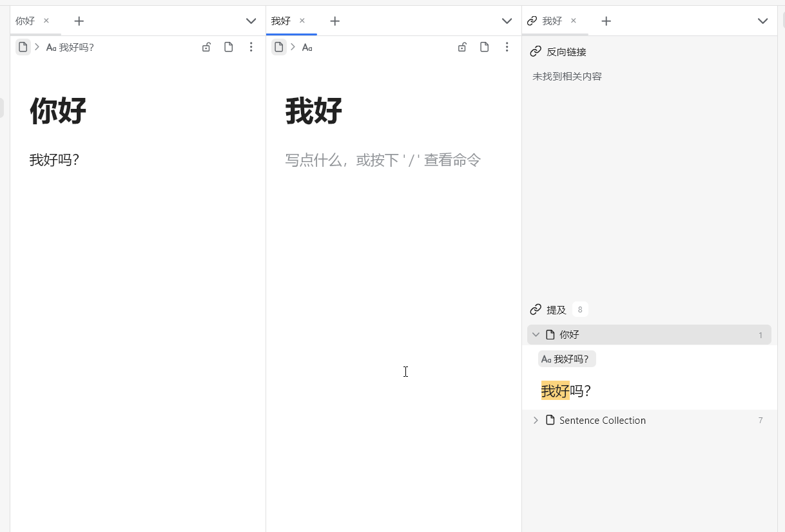The width and height of the screenshot is (785, 532).
Task: Click the page icon in 你好 pane toolbar
Action: click(228, 47)
